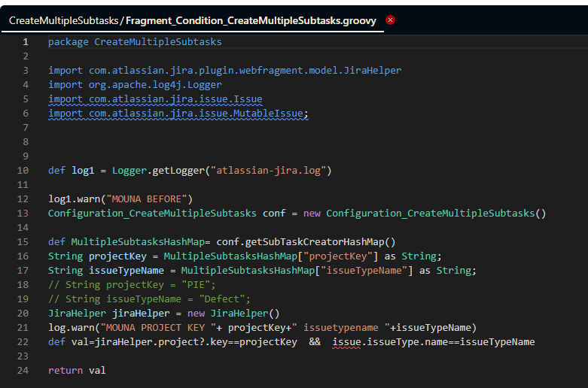Click the MutableIssue import on line 6
588x388 pixels.
(178, 114)
